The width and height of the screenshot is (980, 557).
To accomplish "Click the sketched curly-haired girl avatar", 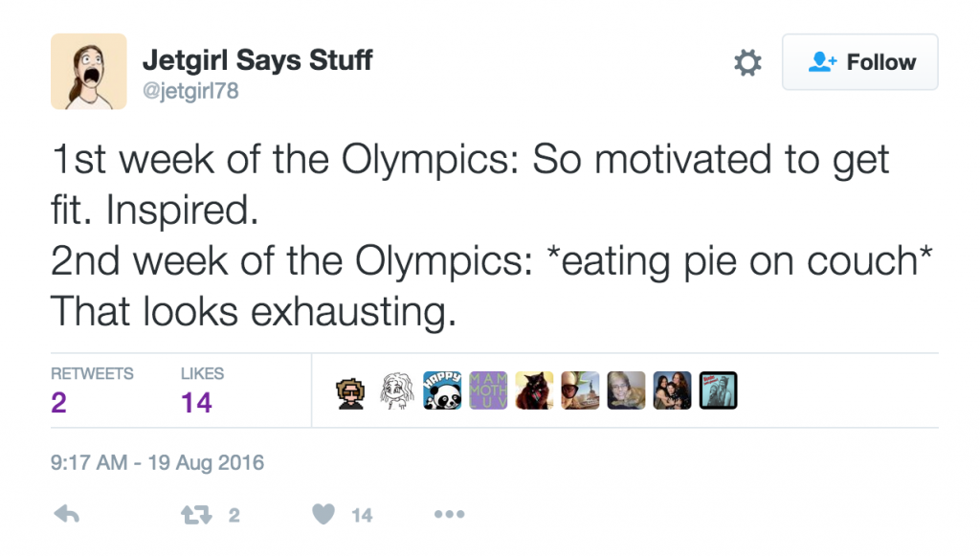I will [x=396, y=390].
